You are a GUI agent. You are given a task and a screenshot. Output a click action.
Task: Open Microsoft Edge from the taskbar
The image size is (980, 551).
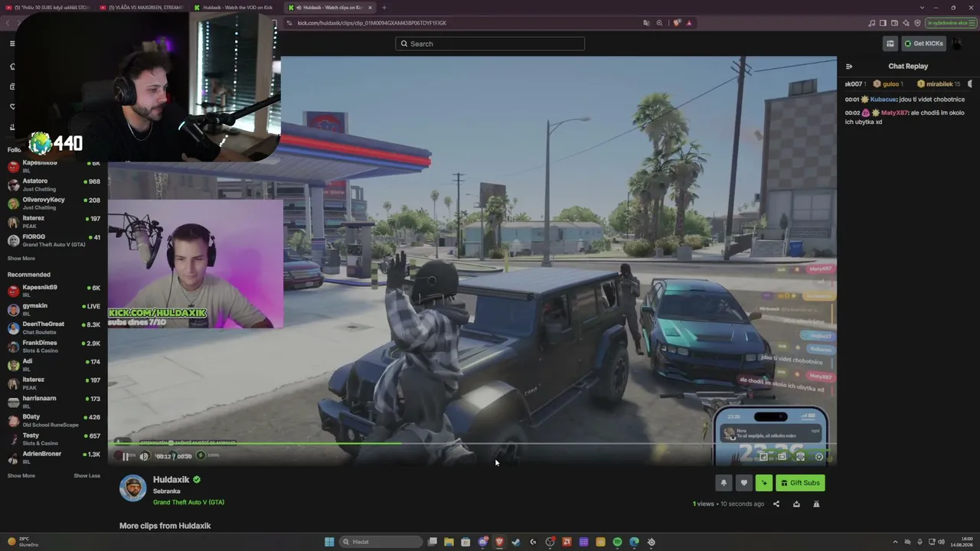(634, 542)
